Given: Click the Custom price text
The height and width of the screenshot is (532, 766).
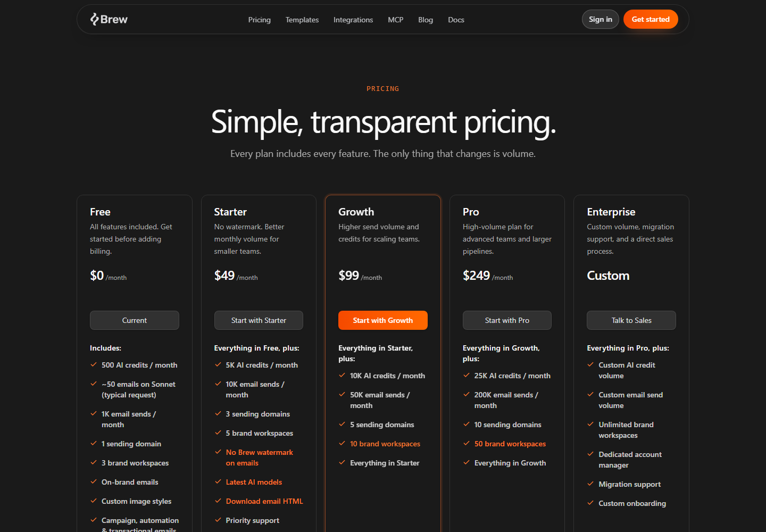Looking at the screenshot, I should pyautogui.click(x=608, y=276).
